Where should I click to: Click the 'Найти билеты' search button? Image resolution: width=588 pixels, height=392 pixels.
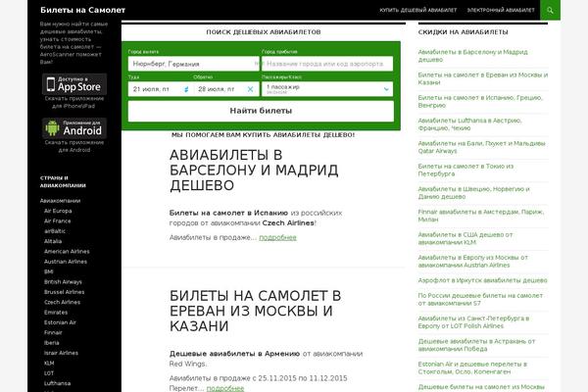tap(261, 111)
